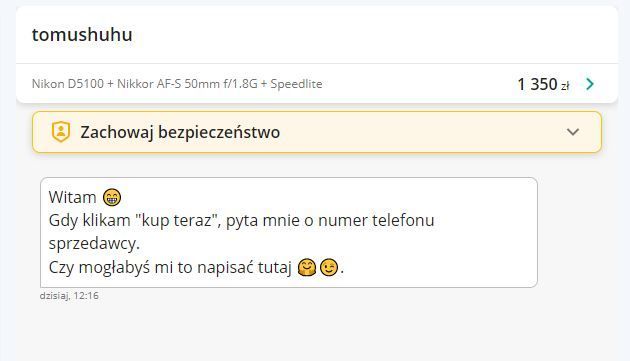
Task: Click the winking face emoji
Action: coord(329,267)
